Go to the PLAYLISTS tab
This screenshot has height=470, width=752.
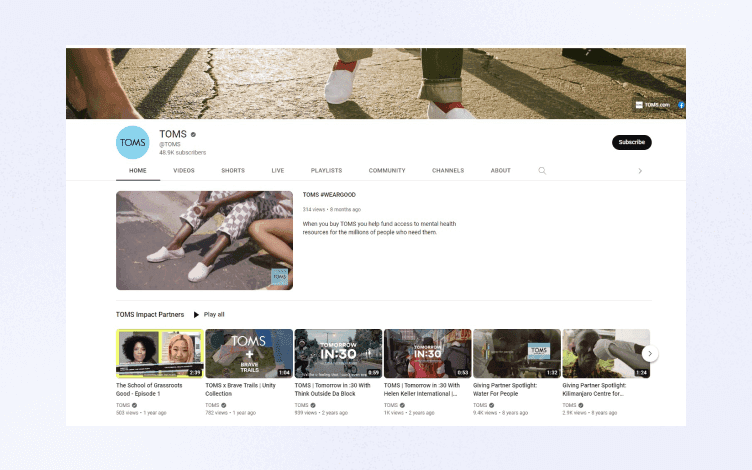click(x=327, y=171)
